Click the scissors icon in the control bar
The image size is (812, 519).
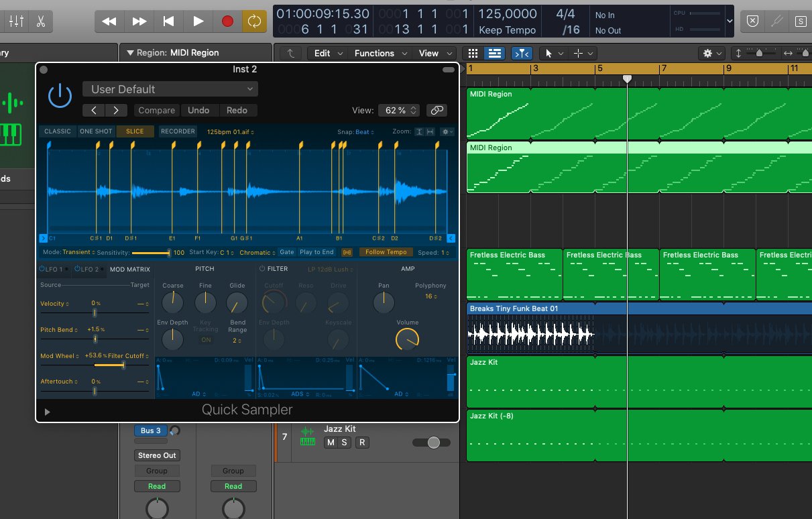click(x=41, y=21)
